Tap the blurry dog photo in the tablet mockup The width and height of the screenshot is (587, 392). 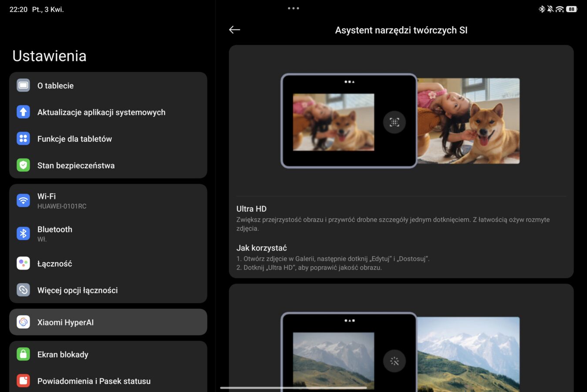(x=333, y=122)
